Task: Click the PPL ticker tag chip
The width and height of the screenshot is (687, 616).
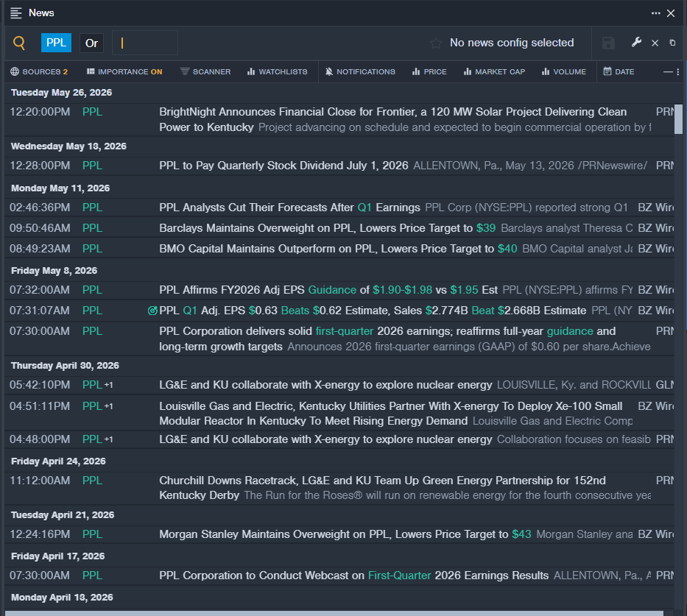Action: pyautogui.click(x=56, y=43)
